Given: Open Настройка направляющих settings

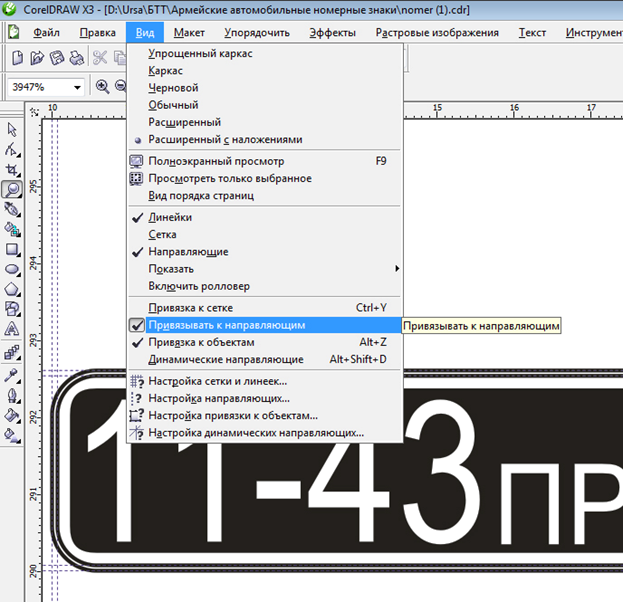Looking at the screenshot, I should (x=265, y=398).
